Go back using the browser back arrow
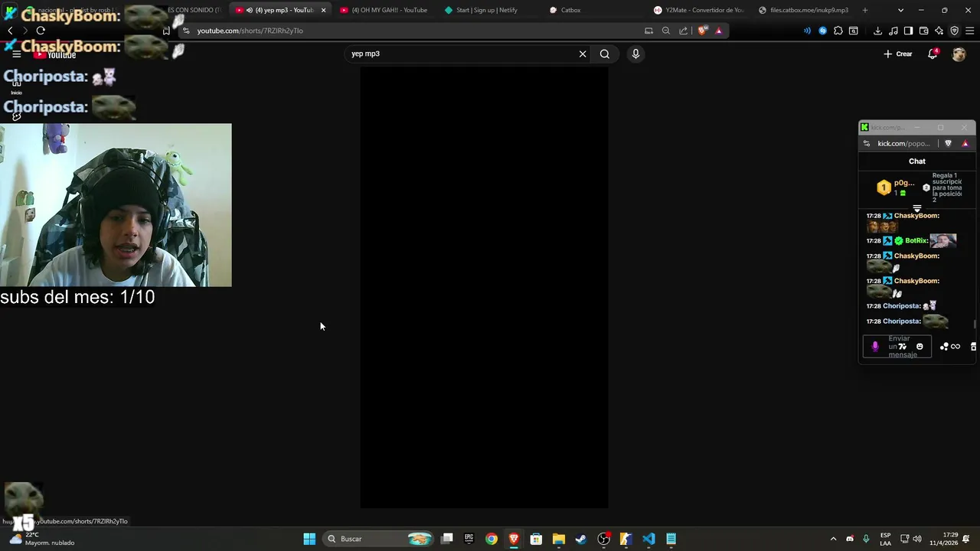Screen dimensions: 980x551 coord(10,31)
